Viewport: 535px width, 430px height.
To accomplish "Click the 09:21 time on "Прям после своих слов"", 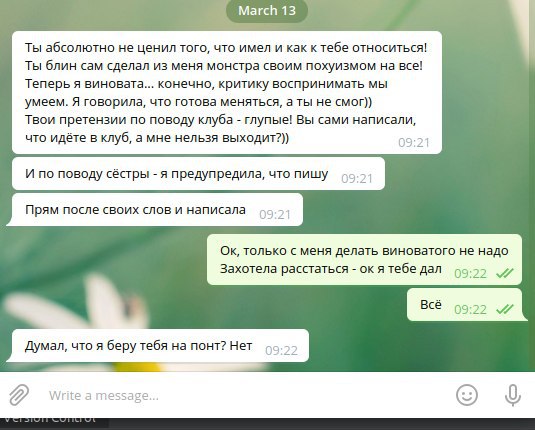I will [275, 214].
